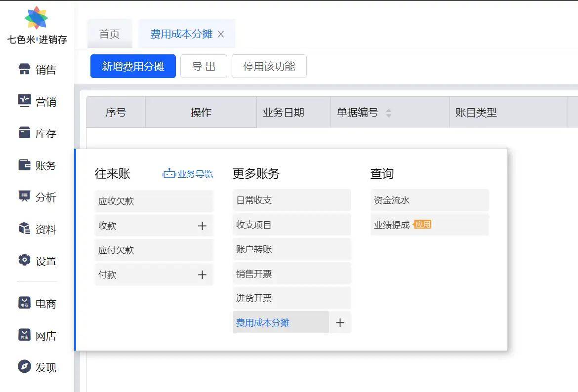The height and width of the screenshot is (392, 578).
Task: Click plus icon next to 付款
Action: [202, 275]
